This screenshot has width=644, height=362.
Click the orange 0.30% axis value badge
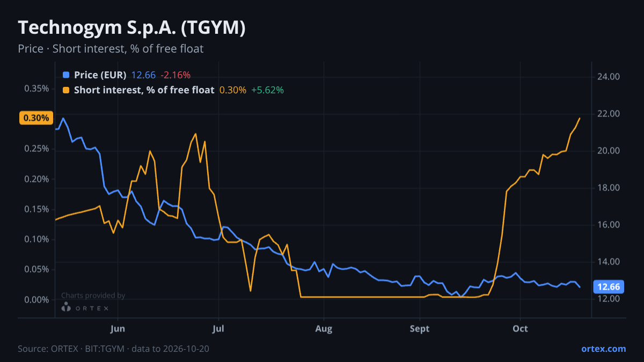click(36, 118)
